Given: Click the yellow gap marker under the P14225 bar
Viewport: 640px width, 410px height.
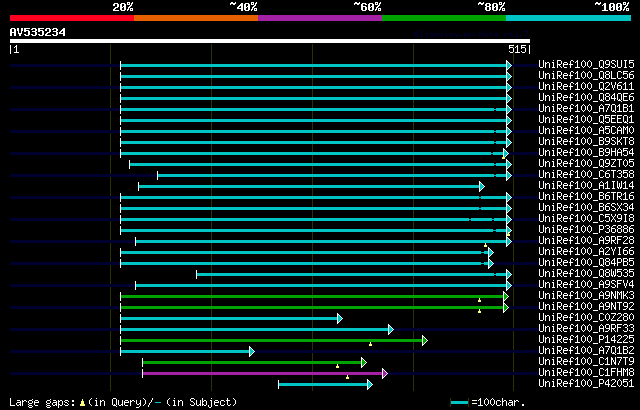Looking at the screenshot, I should [370, 344].
